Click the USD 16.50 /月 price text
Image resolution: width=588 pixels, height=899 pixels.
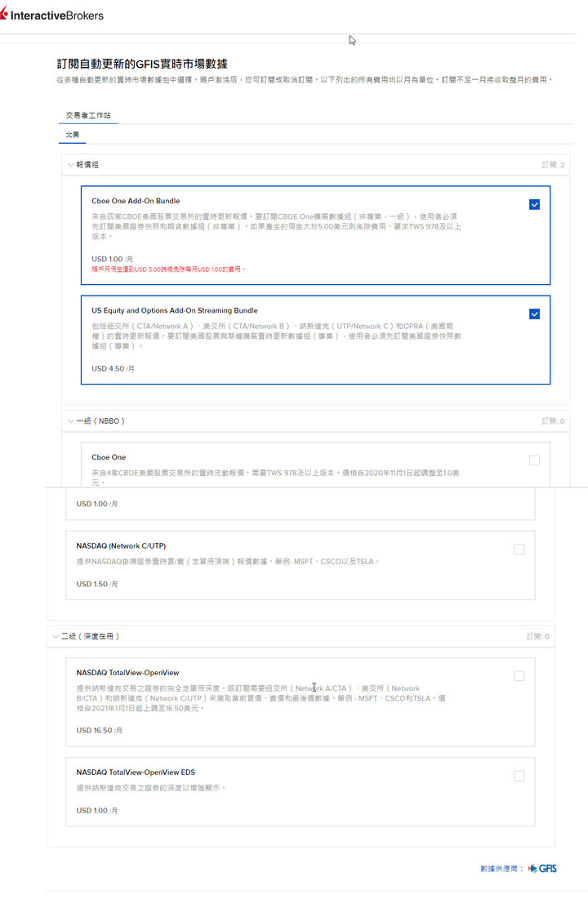(x=100, y=731)
